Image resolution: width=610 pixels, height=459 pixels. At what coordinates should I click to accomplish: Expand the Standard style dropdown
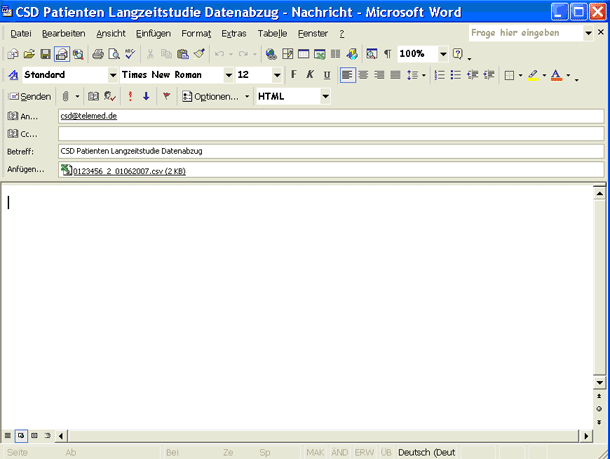(x=113, y=75)
